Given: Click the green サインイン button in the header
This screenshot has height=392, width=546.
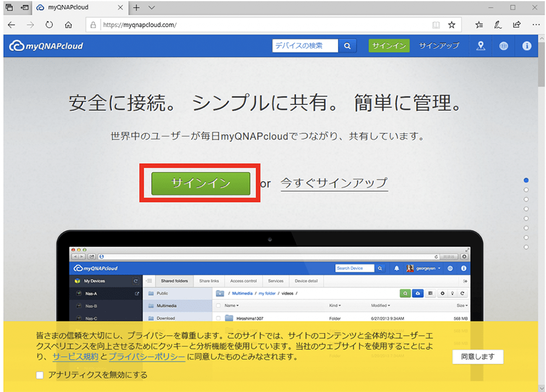Looking at the screenshot, I should (389, 46).
